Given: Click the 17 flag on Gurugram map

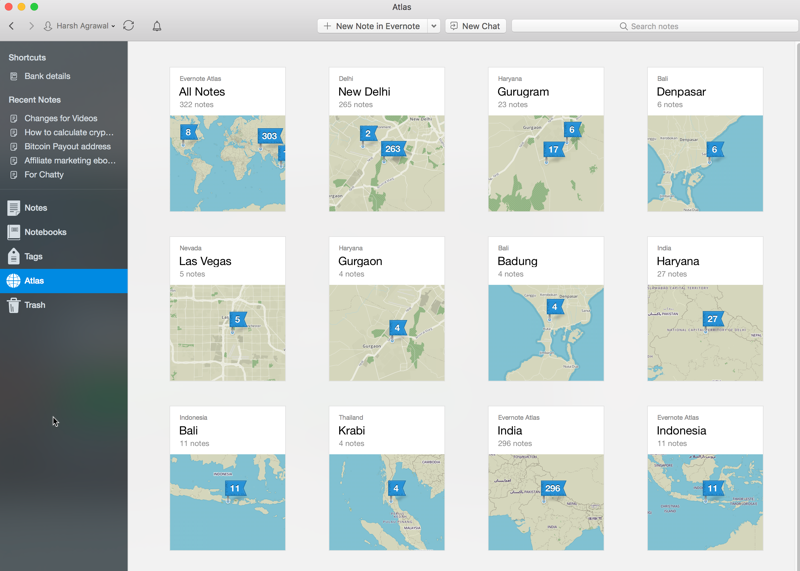Looking at the screenshot, I should (554, 150).
